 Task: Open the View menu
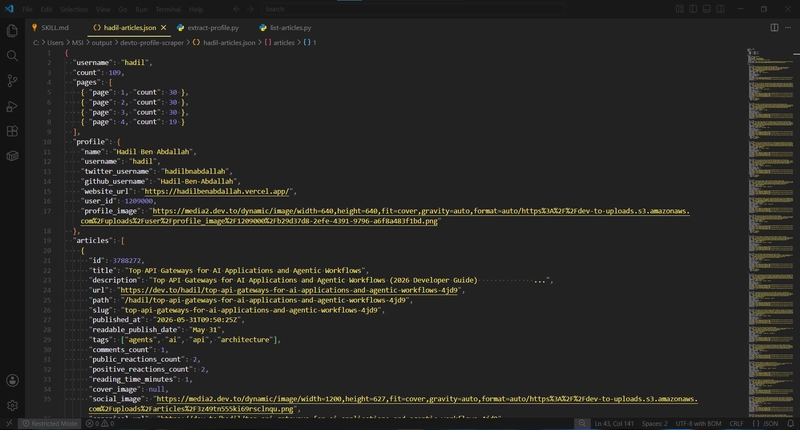coord(103,9)
